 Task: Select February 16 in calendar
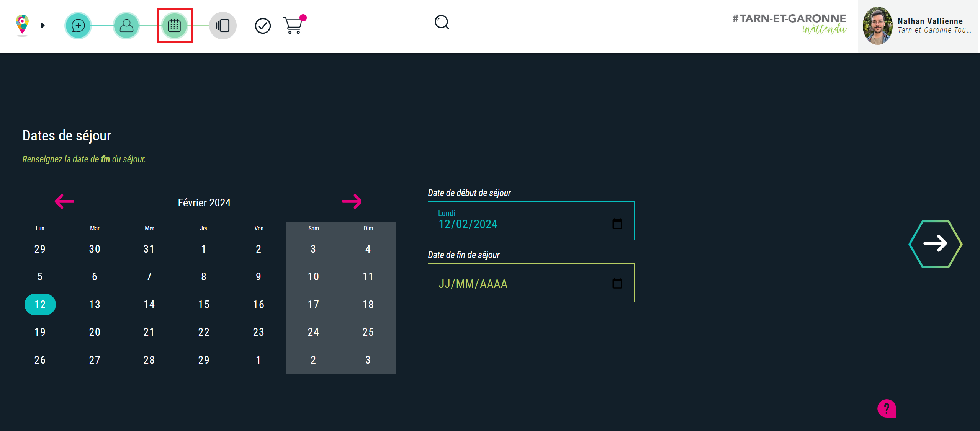(x=258, y=304)
